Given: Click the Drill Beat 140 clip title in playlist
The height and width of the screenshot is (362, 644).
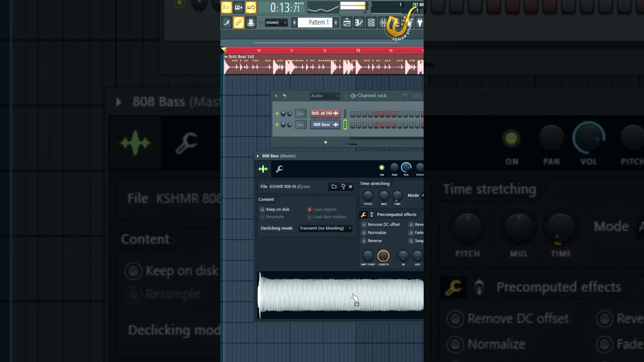Looking at the screenshot, I should 242,57.
